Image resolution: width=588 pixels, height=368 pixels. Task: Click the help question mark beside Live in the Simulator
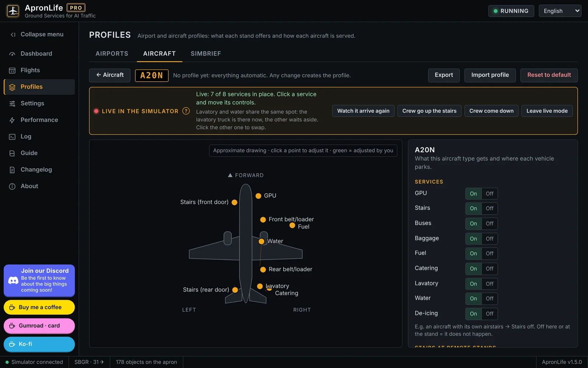coord(186,111)
